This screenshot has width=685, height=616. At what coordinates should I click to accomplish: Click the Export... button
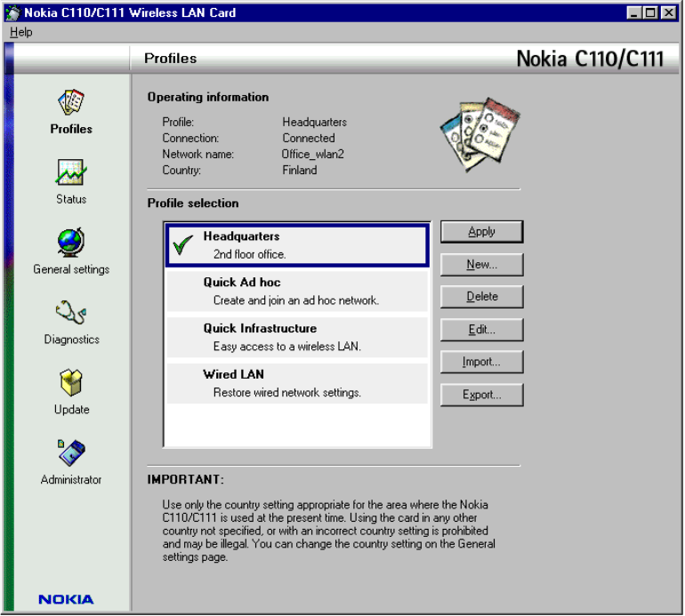click(481, 395)
